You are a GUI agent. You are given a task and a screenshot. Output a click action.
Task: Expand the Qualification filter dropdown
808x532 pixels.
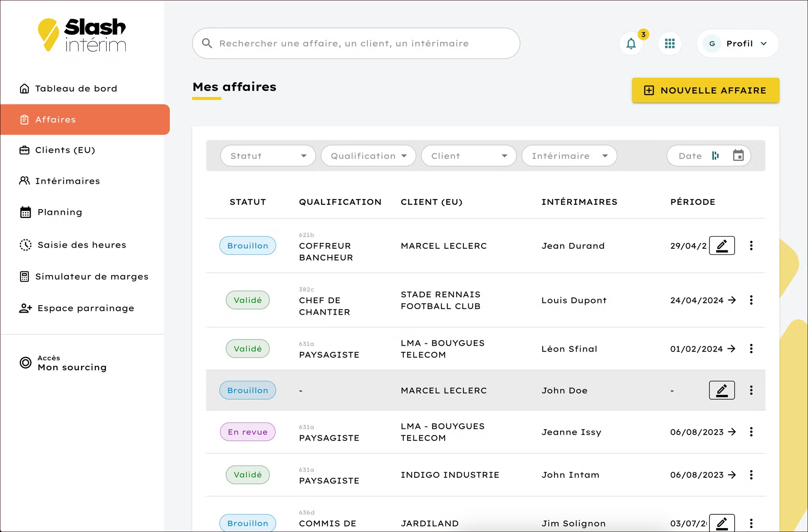click(369, 156)
